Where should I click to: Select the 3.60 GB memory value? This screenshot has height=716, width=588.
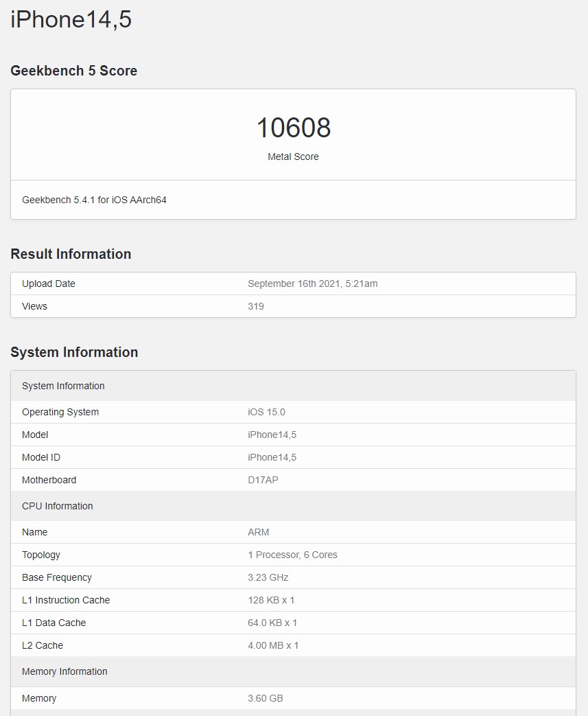[265, 698]
